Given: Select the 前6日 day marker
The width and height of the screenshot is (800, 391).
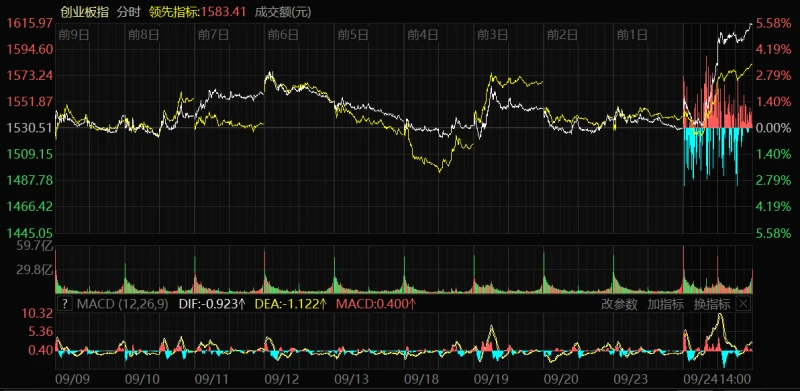Looking at the screenshot, I should [283, 35].
